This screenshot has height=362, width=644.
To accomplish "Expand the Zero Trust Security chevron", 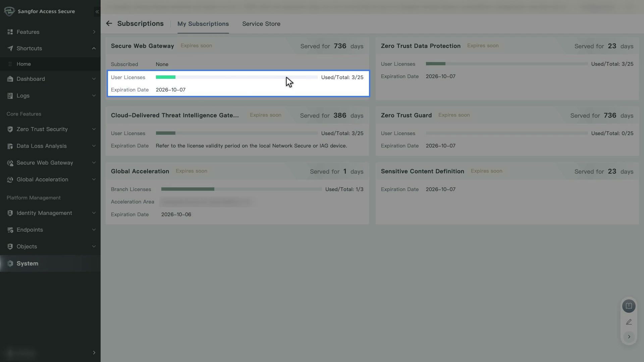I will [94, 129].
